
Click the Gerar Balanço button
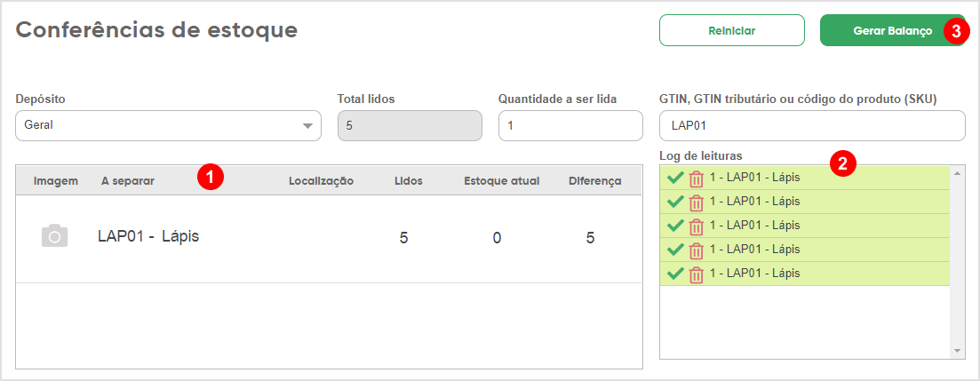[893, 30]
